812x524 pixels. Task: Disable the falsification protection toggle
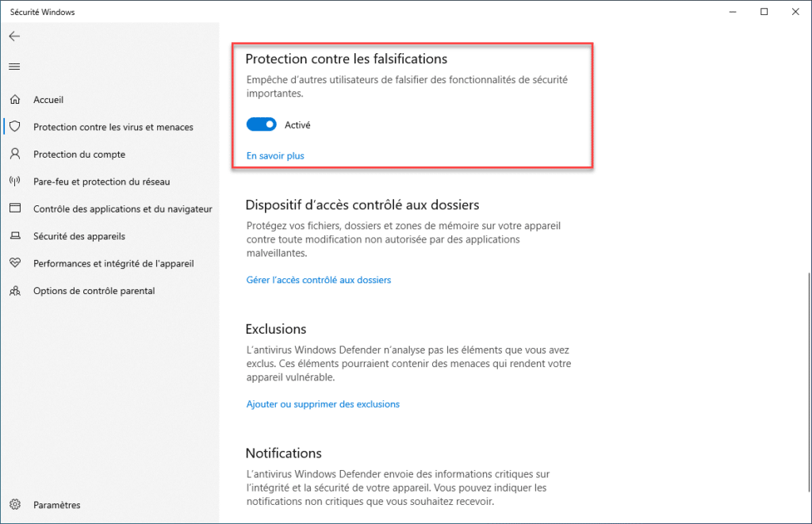(262, 124)
